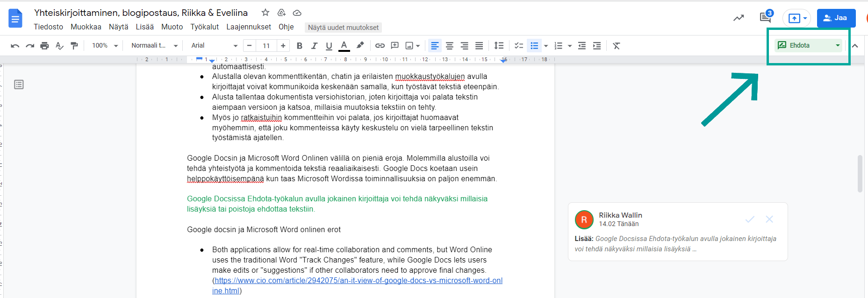The width and height of the screenshot is (868, 298).
Task: Click the undo arrow icon
Action: pos(15,46)
